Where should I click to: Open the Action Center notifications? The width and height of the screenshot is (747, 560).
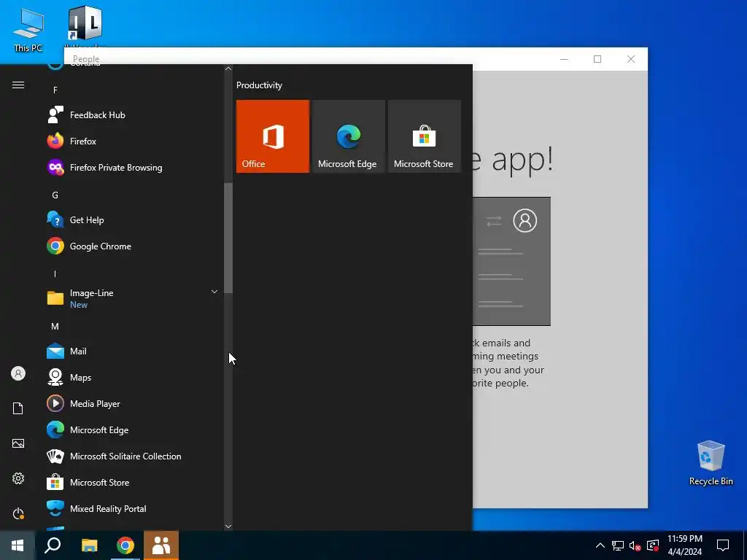(723, 545)
